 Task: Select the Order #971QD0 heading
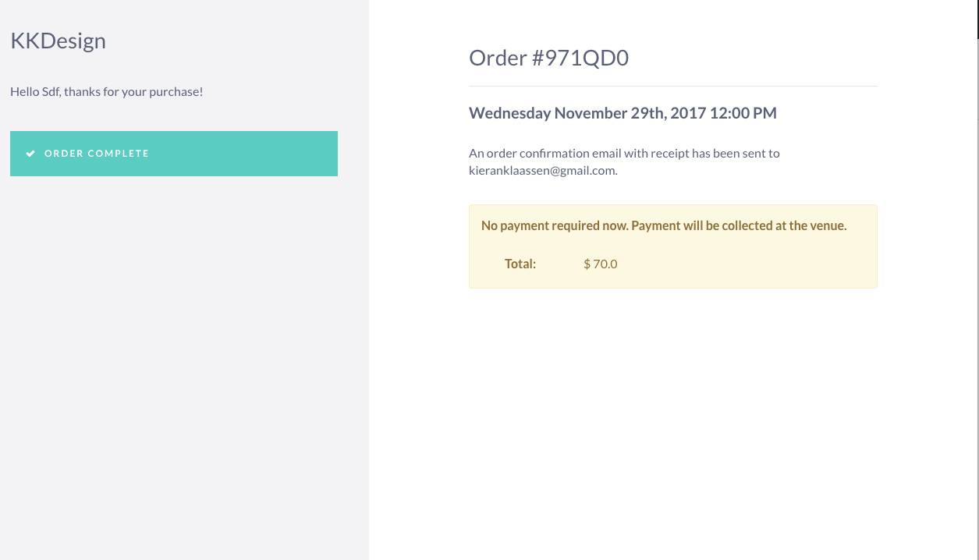548,57
